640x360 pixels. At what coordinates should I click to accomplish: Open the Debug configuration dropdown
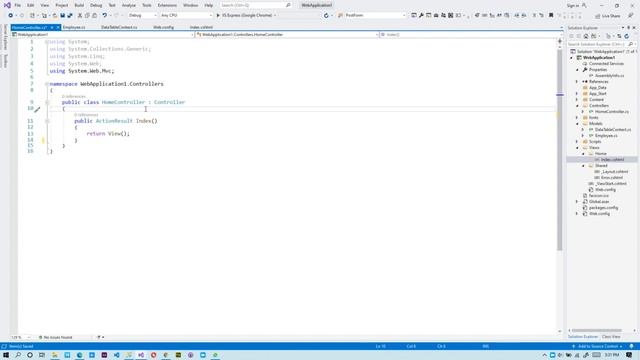click(x=142, y=16)
